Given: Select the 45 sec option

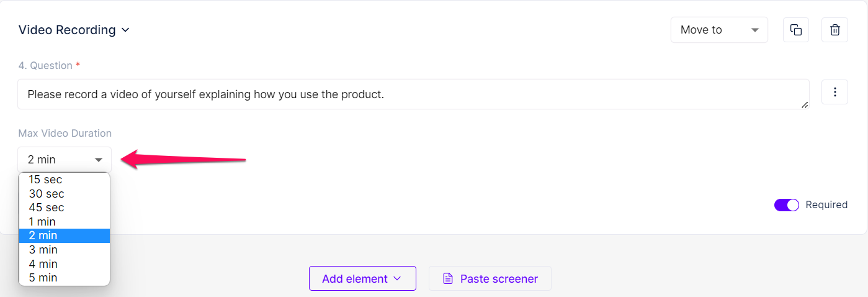Looking at the screenshot, I should 65,208.
